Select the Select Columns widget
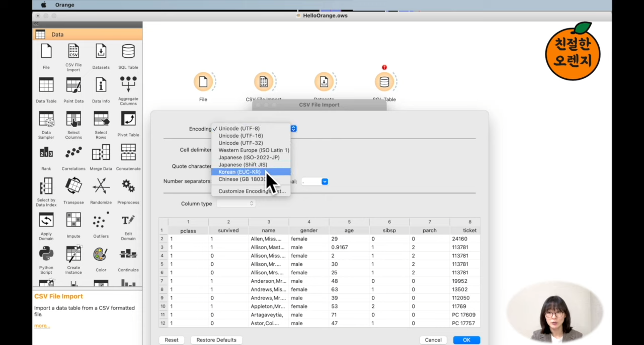The height and width of the screenshot is (345, 644). pyautogui.click(x=73, y=125)
